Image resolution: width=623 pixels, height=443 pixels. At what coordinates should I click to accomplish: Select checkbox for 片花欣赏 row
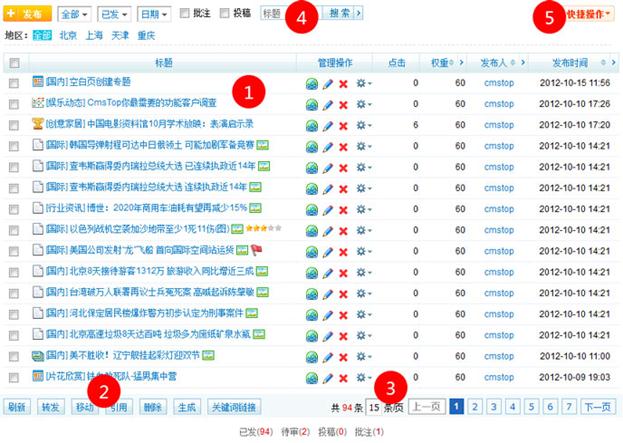coord(14,377)
